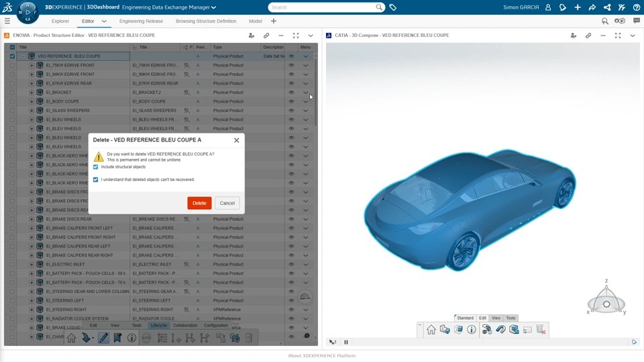Screen dimensions: 644x362
Task: Open the Editor tab dropdown chevron
Action: [x=104, y=21]
